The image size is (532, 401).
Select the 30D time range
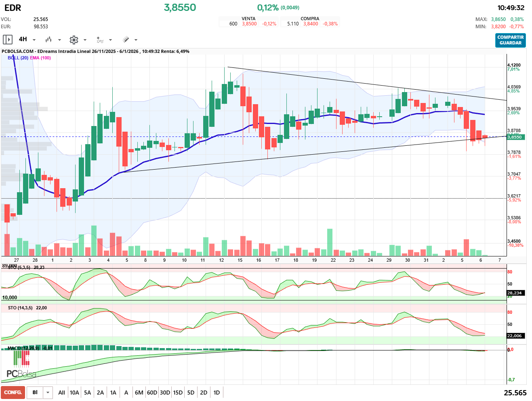165,393
